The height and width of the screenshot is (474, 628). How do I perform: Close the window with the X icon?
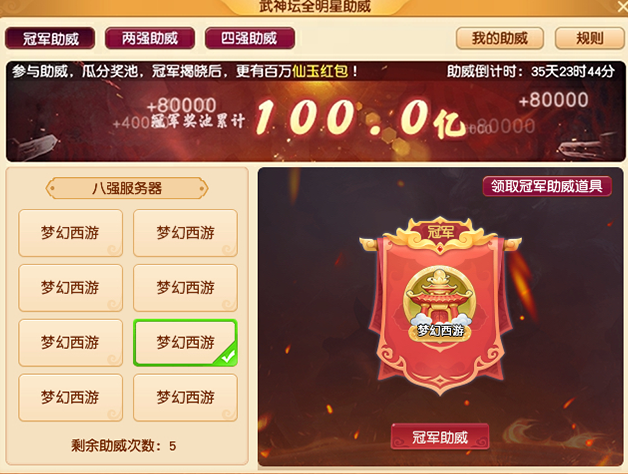622,6
